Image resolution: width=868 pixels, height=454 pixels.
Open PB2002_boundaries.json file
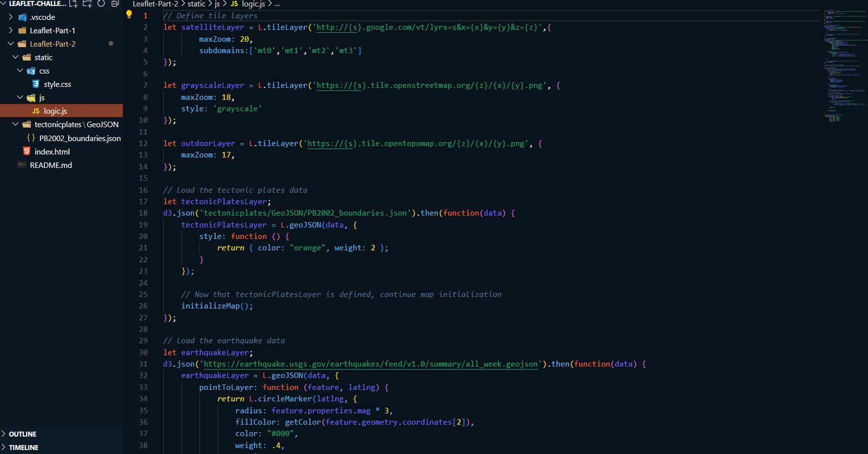[x=80, y=138]
